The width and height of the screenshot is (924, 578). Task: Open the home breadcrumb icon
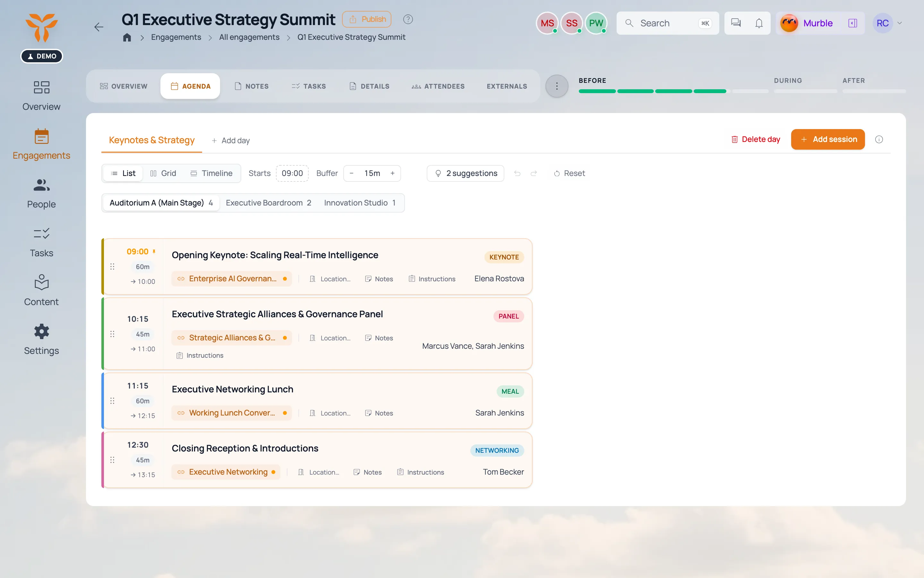[x=127, y=38]
